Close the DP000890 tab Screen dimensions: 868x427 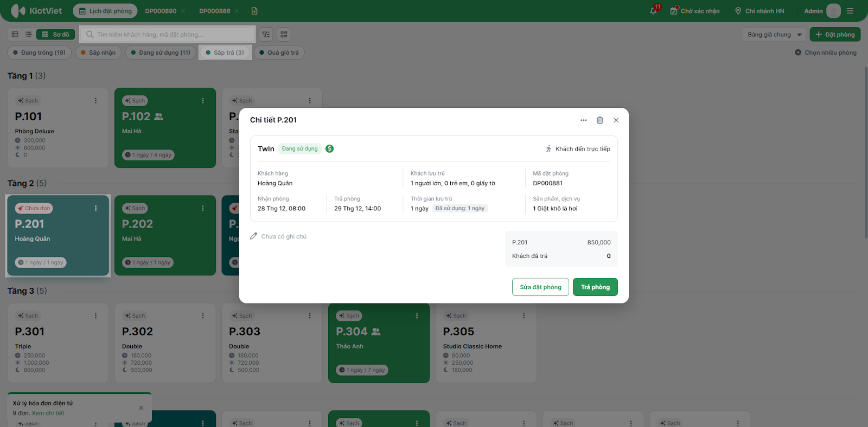pyautogui.click(x=183, y=11)
